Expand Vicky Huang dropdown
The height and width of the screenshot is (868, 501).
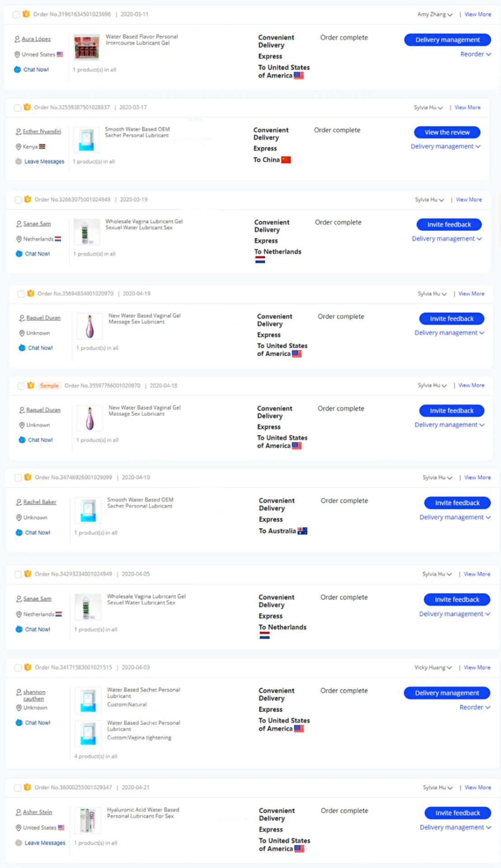[x=433, y=667]
